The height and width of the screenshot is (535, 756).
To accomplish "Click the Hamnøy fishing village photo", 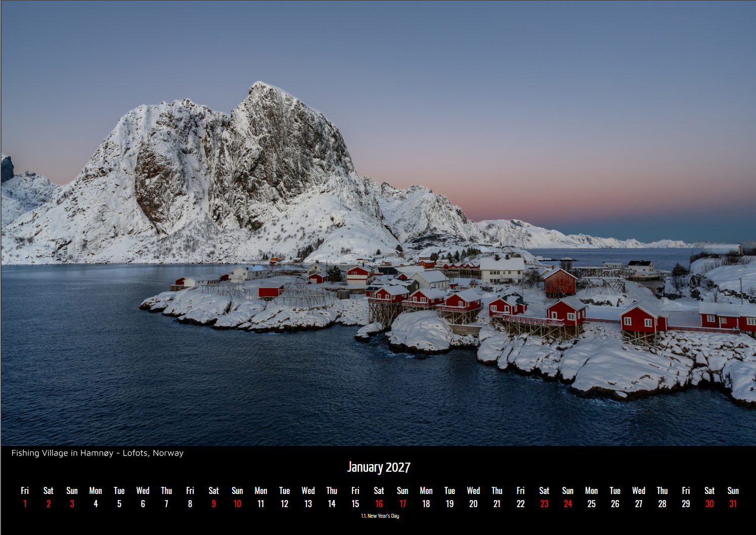I will [378, 223].
